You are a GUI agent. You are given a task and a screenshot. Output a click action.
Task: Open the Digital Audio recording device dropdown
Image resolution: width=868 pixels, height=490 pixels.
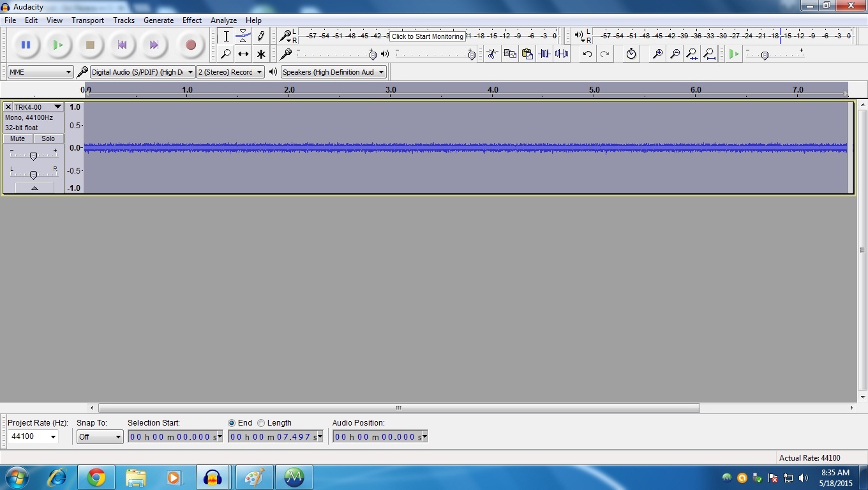[142, 72]
